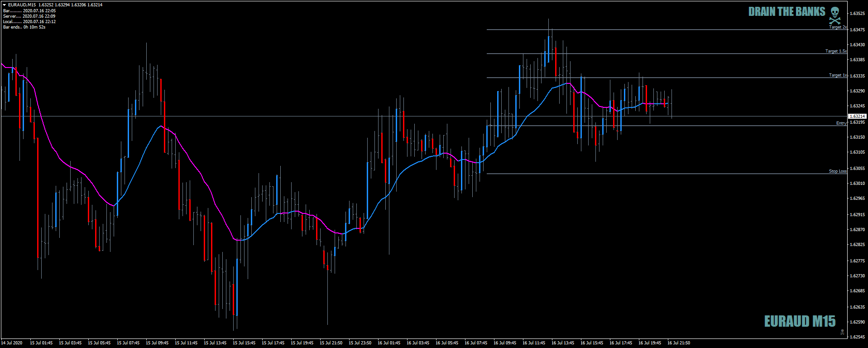Click price scale value 1.63525

coord(858,14)
